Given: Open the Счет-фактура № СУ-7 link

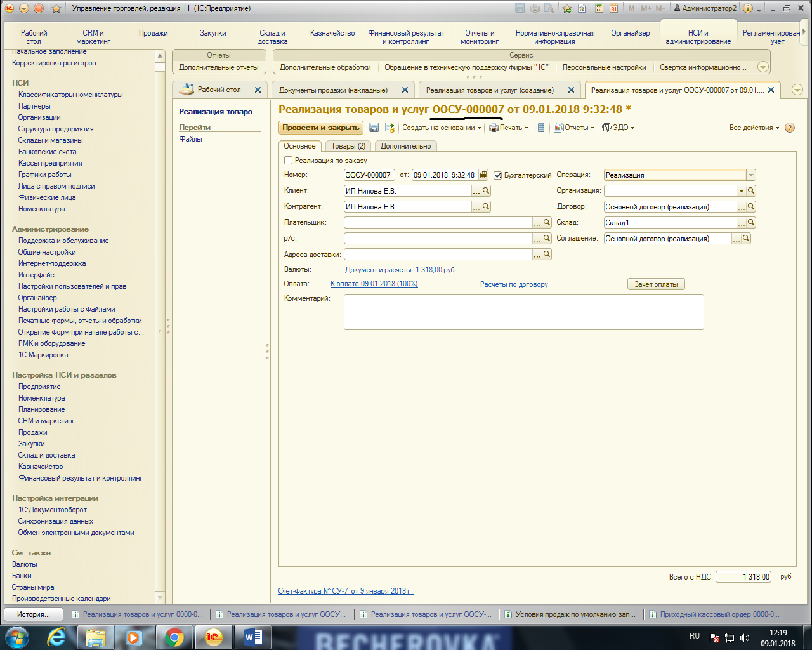Looking at the screenshot, I should click(x=346, y=591).
